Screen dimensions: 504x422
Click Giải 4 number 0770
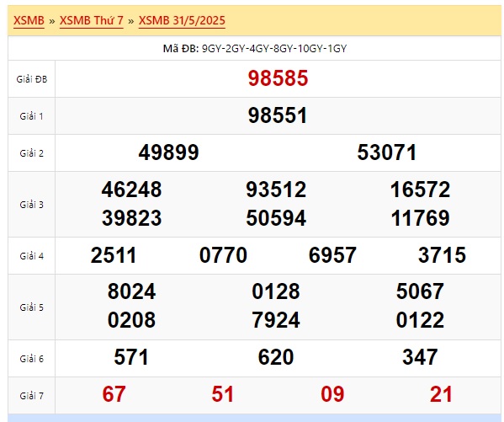tap(224, 255)
